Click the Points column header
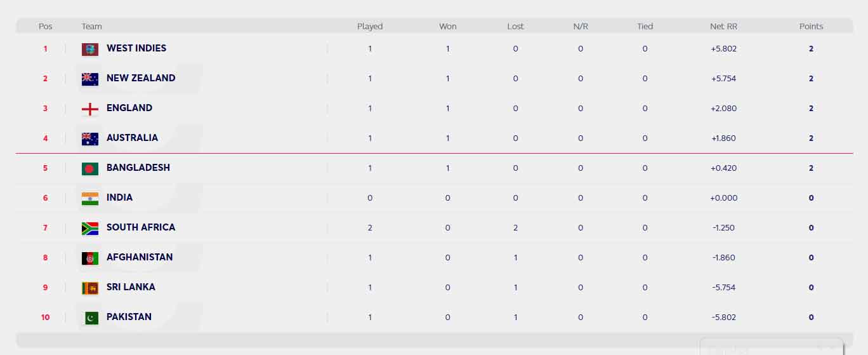This screenshot has height=355, width=868. (x=811, y=27)
